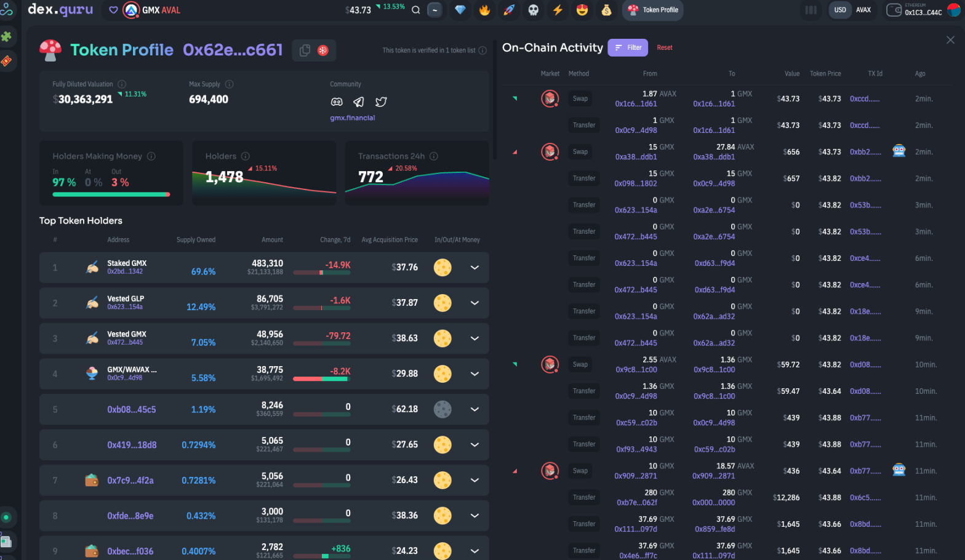Sort activity by the Ago column header
Viewport: 965px width, 560px height.
click(920, 74)
